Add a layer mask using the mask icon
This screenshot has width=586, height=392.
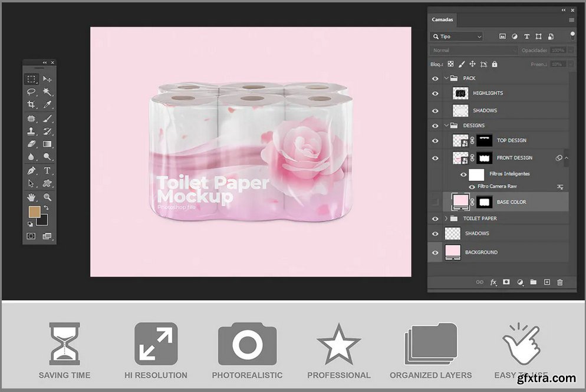pyautogui.click(x=506, y=282)
